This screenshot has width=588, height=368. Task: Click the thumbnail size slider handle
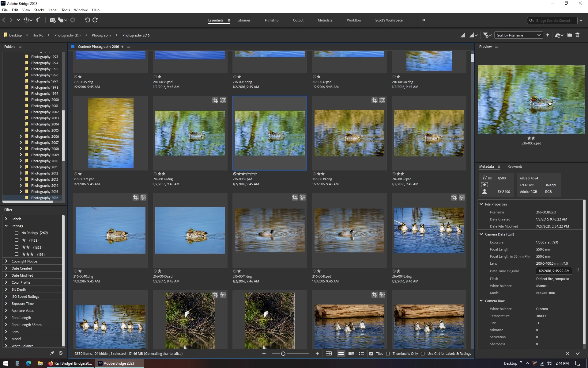(x=283, y=354)
